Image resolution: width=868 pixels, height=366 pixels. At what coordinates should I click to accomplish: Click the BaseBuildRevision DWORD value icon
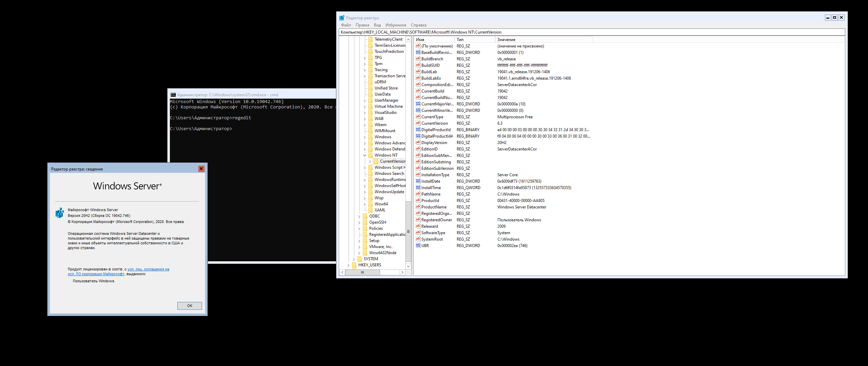(418, 53)
